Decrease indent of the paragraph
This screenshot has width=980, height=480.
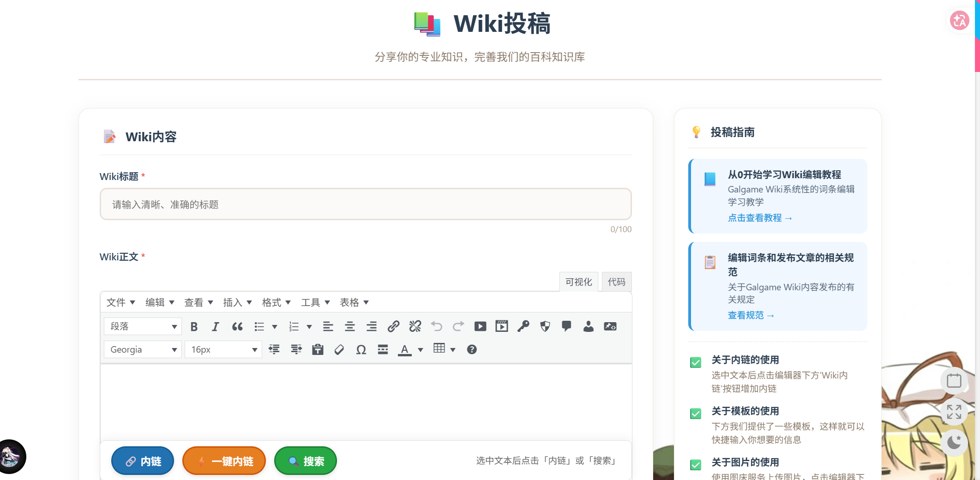pyautogui.click(x=274, y=350)
